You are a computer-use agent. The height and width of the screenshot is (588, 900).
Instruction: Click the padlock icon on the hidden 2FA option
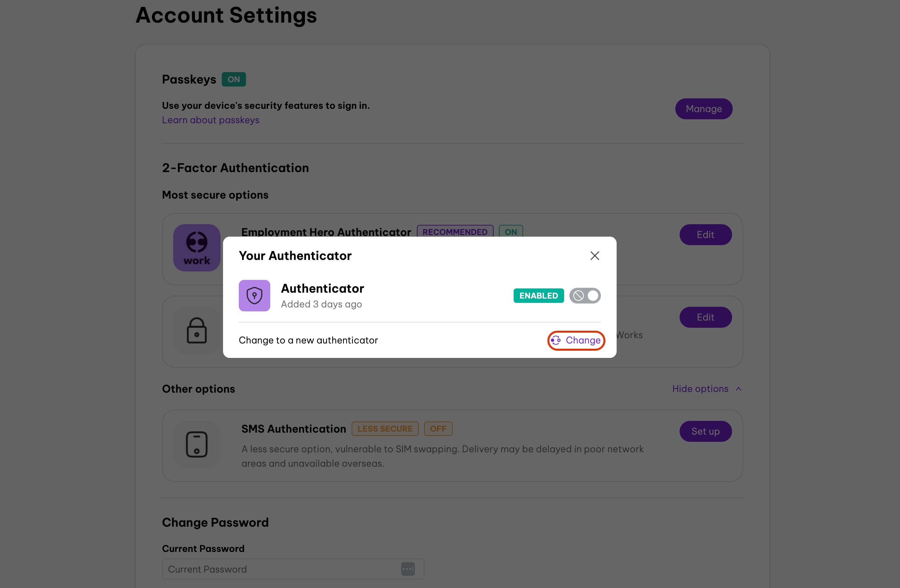click(x=196, y=330)
